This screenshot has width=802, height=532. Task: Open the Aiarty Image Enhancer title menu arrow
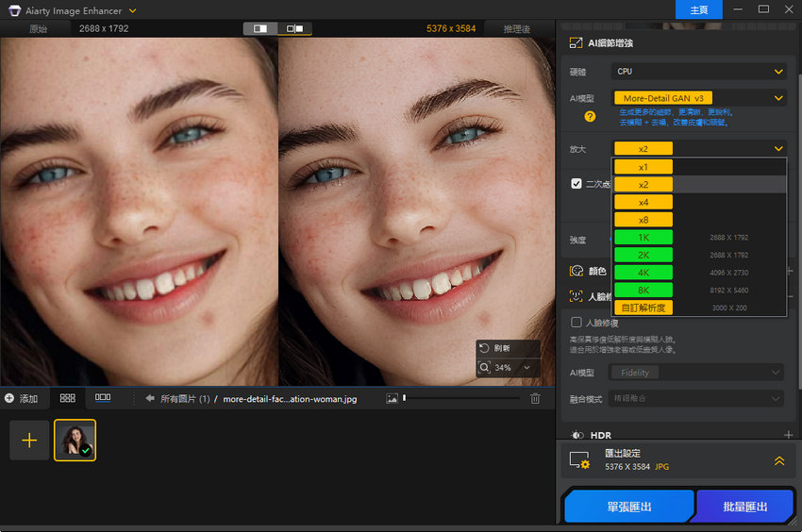point(132,10)
